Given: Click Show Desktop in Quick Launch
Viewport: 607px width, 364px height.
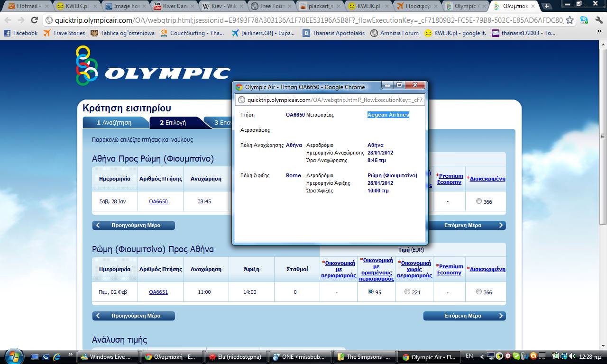Looking at the screenshot, I should click(x=35, y=357).
